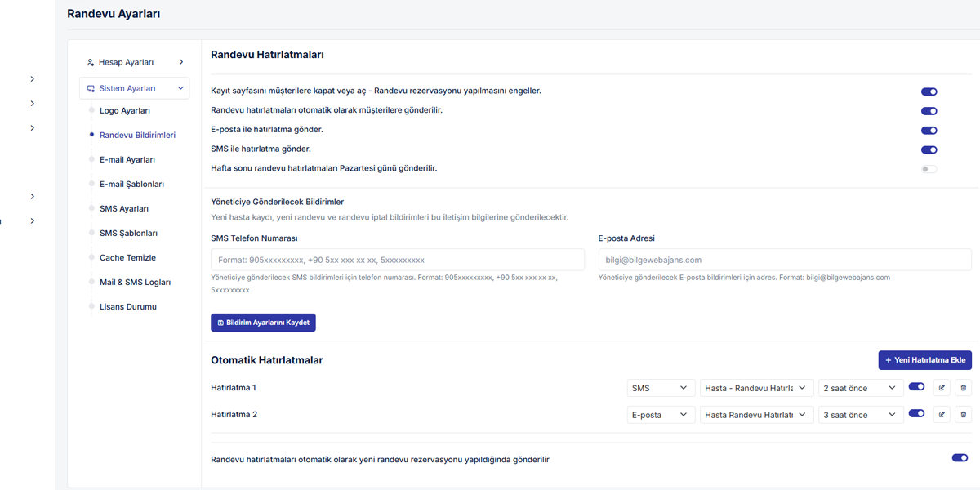Delete Hatırlatma 2 with the trash icon
The height and width of the screenshot is (490, 980).
click(x=963, y=415)
